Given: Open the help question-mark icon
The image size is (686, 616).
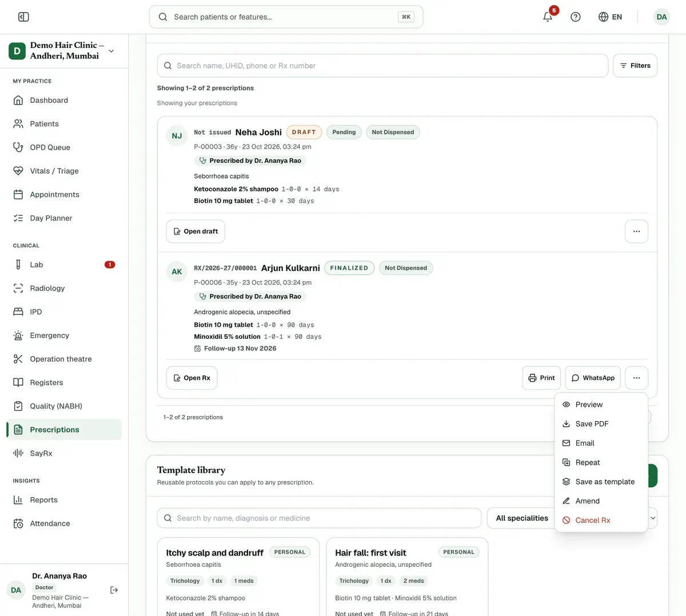Looking at the screenshot, I should [x=576, y=17].
